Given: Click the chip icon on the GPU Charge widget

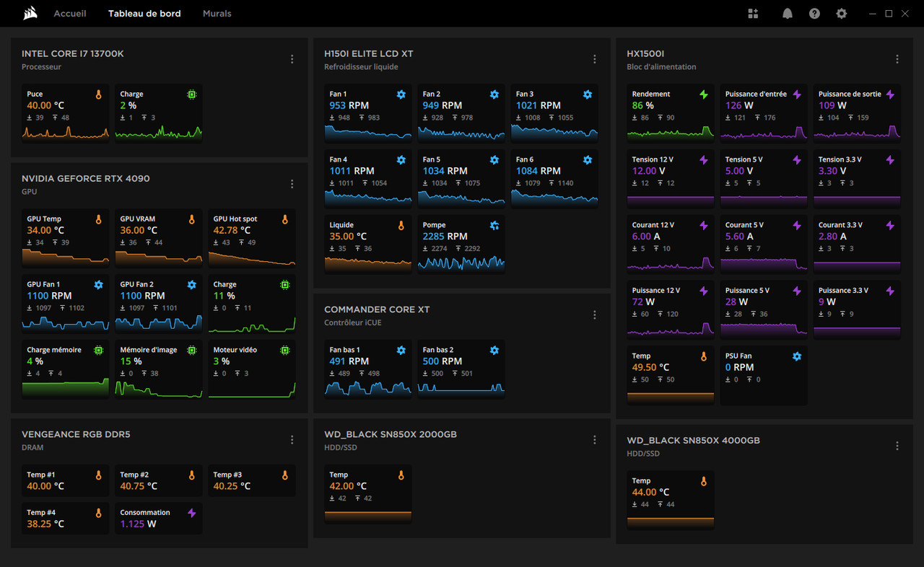Looking at the screenshot, I should click(x=284, y=285).
